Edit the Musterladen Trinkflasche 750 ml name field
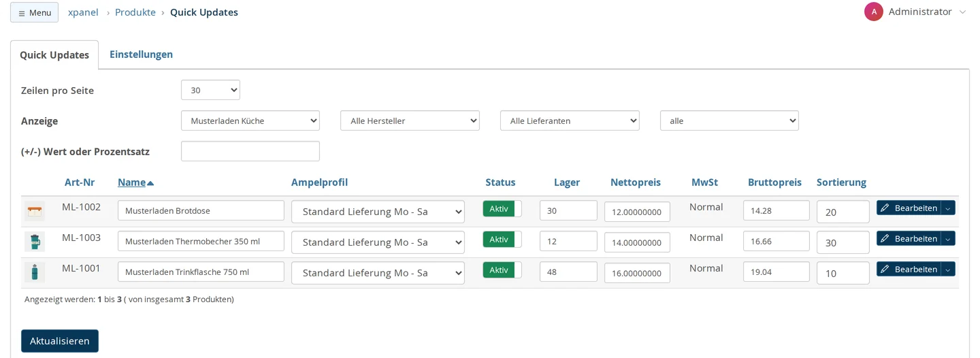The width and height of the screenshot is (980, 358). point(201,272)
